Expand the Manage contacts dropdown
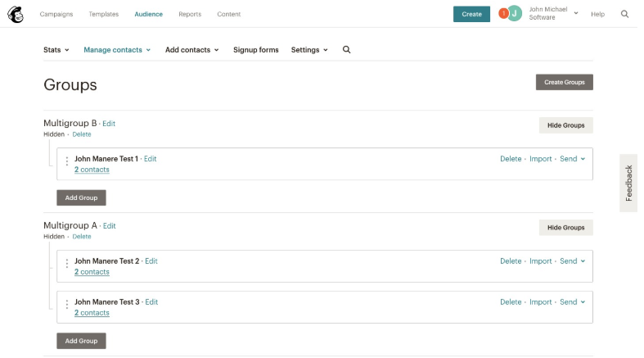The image size is (644, 358). tap(117, 50)
